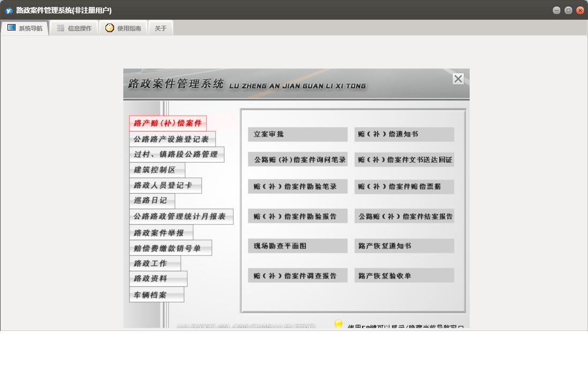Select 路产赔(补)偿案件 category
This screenshot has width=588, height=385.
tap(168, 124)
